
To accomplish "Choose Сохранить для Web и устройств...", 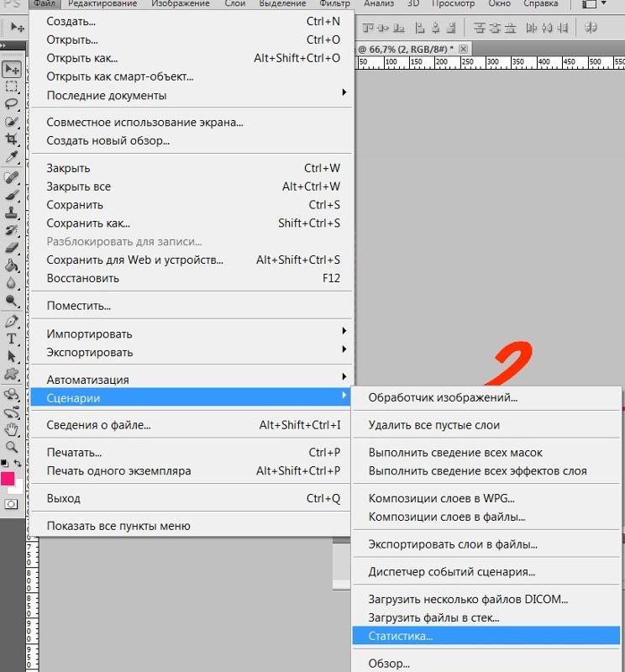I will [192, 260].
